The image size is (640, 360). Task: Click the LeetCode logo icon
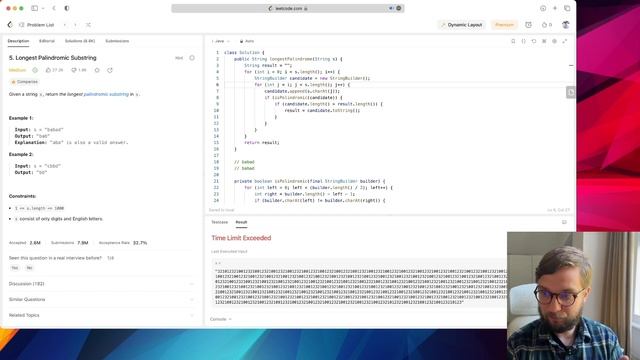point(10,25)
